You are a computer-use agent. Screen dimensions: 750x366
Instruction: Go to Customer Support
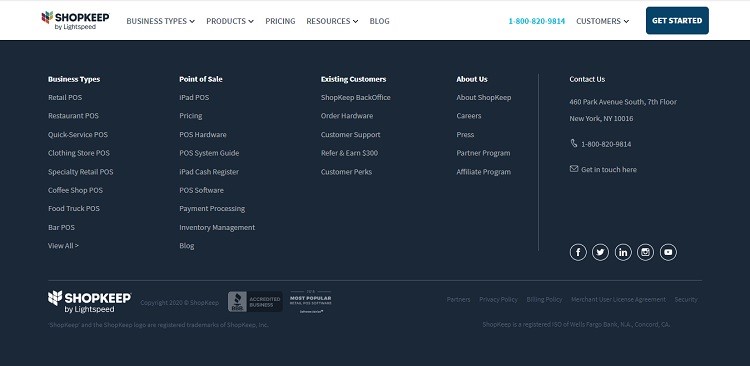351,134
